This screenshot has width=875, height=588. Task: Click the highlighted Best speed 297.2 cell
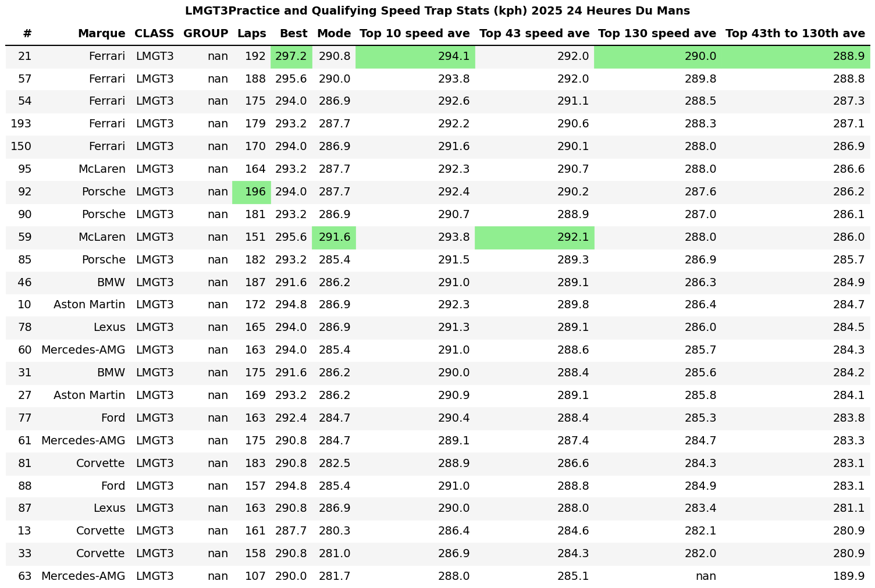coord(291,56)
